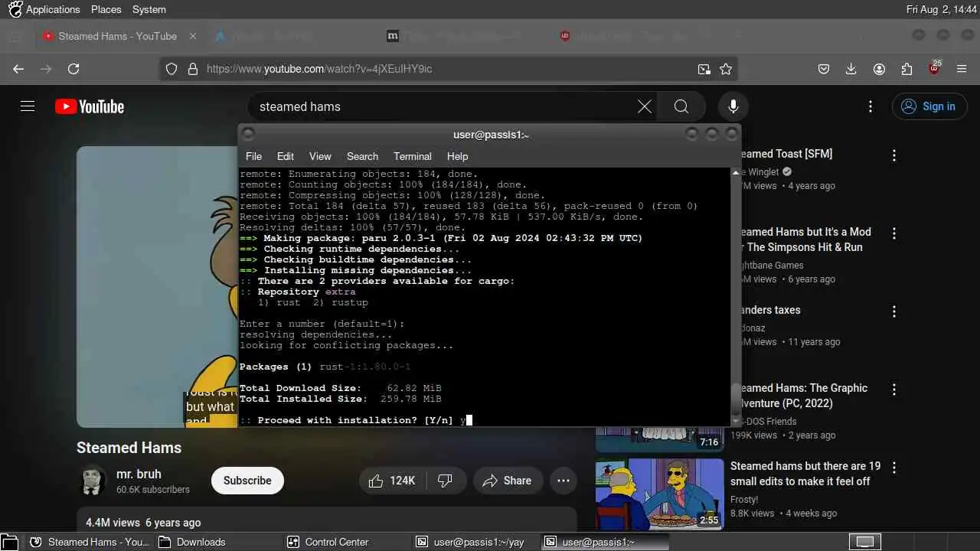The height and width of the screenshot is (551, 980).
Task: Clear the steamed hams search text
Action: (x=645, y=106)
